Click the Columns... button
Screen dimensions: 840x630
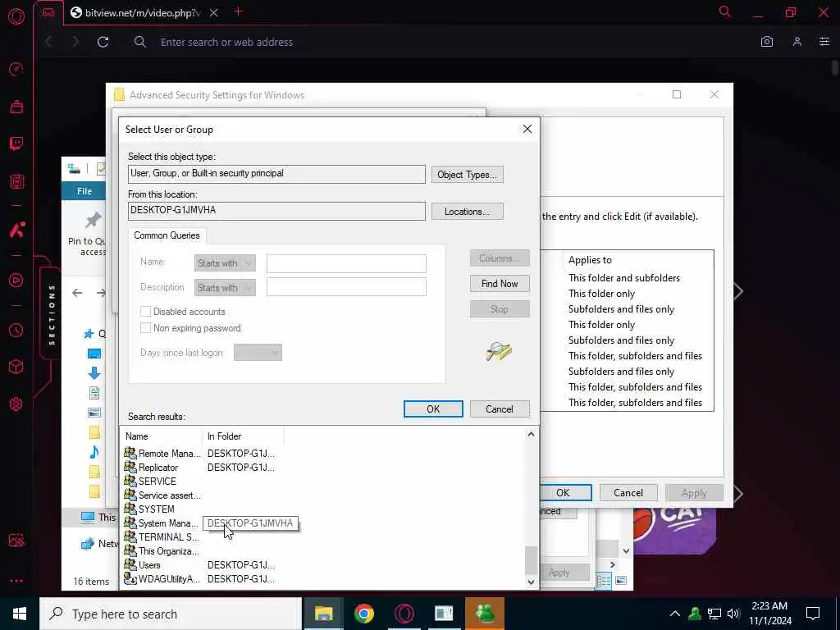(500, 258)
